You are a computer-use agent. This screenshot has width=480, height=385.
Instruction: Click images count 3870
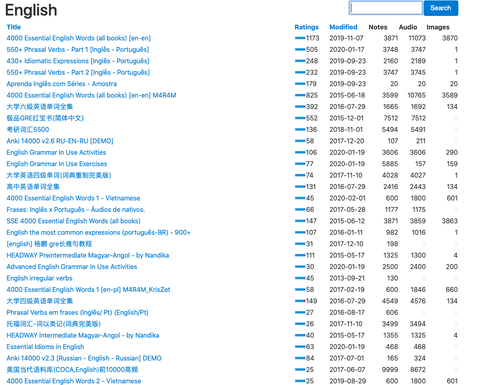click(x=450, y=38)
